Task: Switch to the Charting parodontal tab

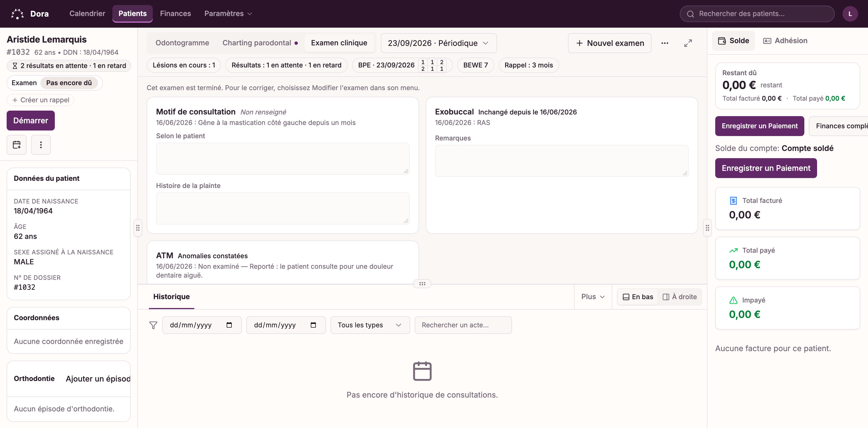Action: (260, 43)
